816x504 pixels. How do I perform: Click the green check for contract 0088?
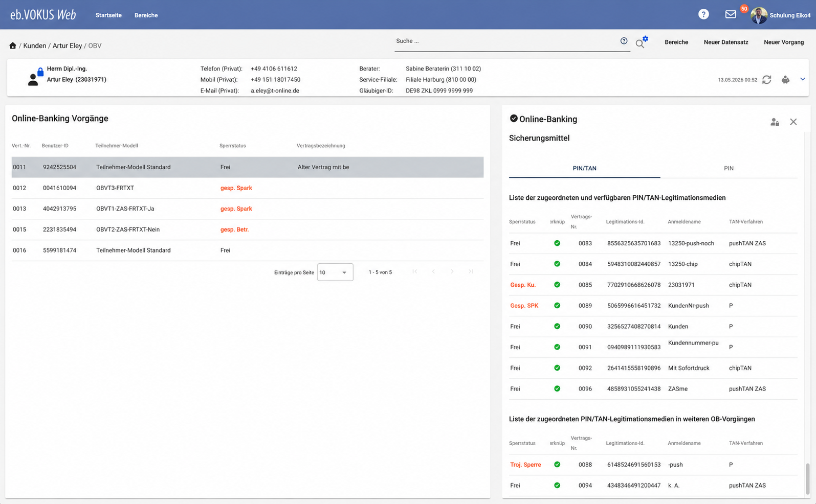(x=557, y=465)
